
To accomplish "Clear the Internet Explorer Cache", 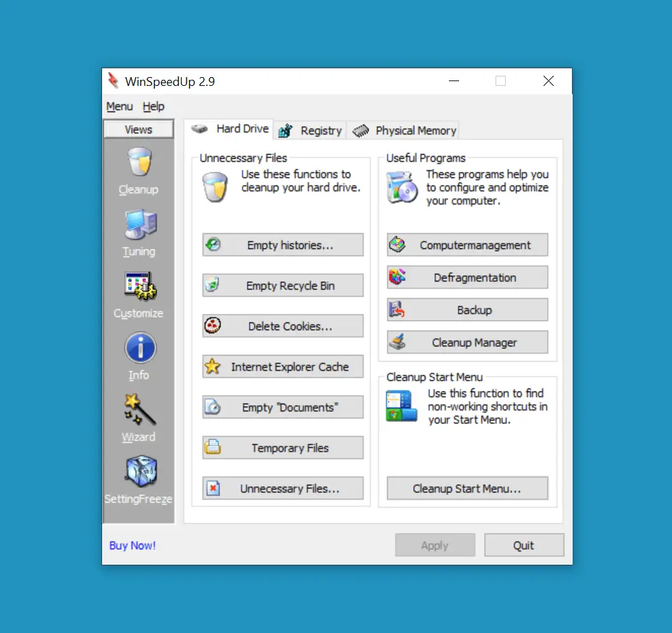I will (x=283, y=367).
